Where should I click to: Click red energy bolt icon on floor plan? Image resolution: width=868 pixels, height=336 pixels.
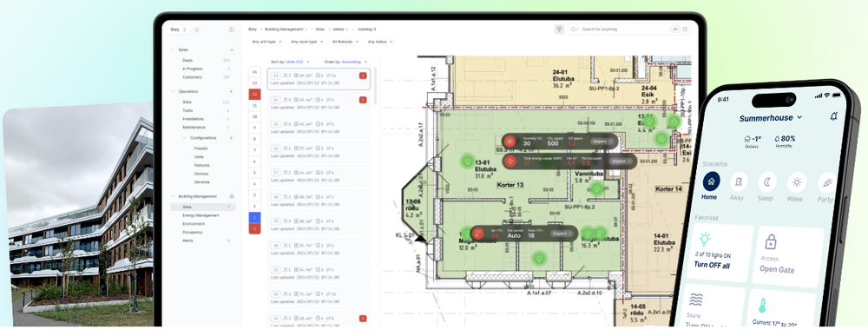510,161
